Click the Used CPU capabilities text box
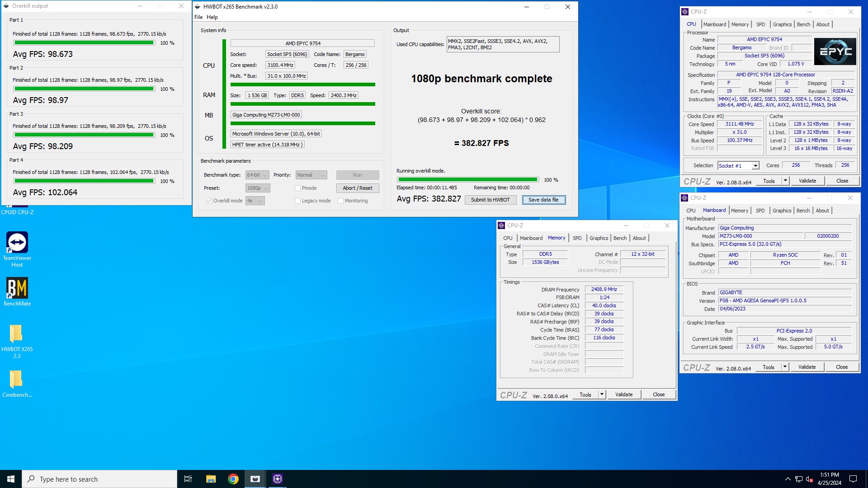868x488 pixels. 503,44
